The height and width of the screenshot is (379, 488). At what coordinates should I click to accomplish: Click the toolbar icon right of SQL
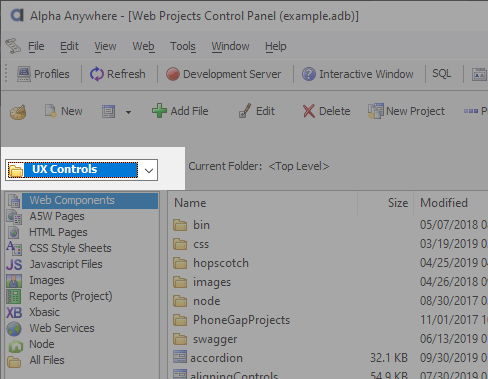coord(480,74)
